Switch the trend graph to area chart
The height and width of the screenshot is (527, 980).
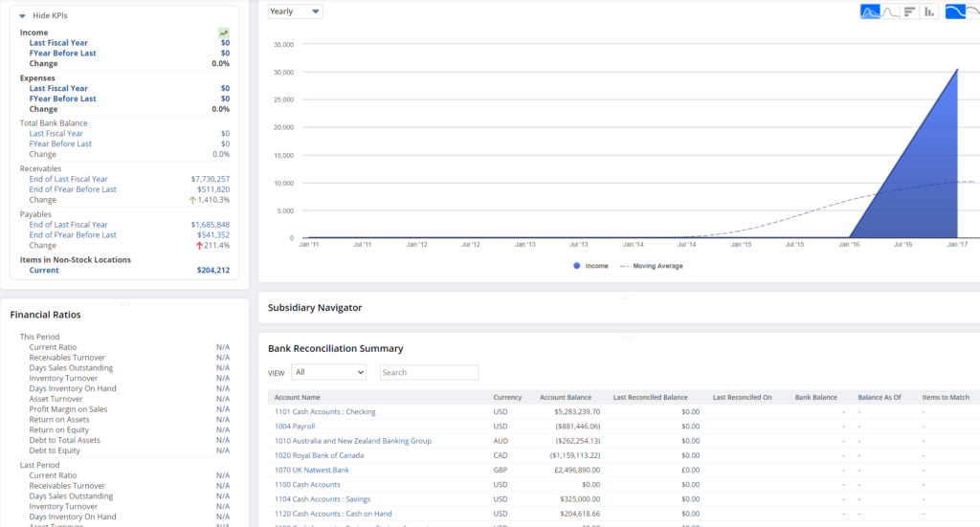pyautogui.click(x=870, y=11)
